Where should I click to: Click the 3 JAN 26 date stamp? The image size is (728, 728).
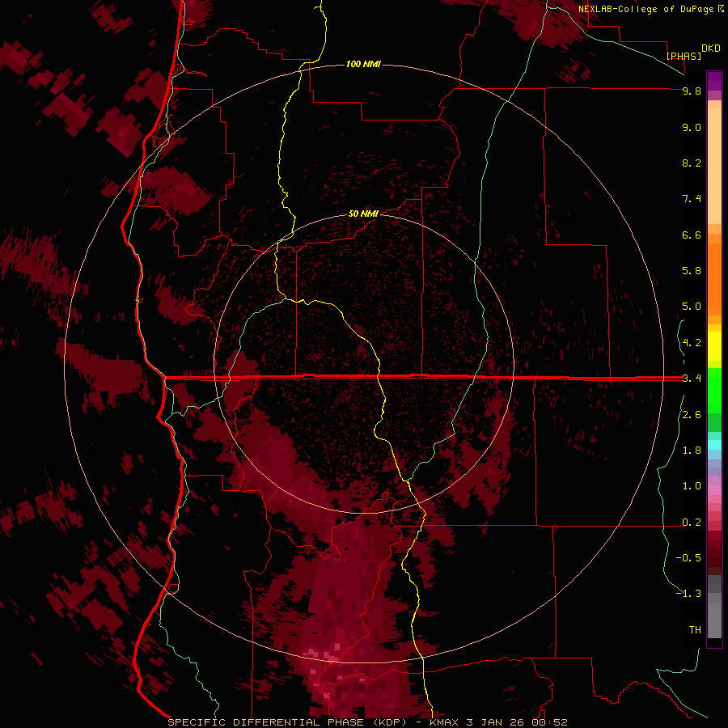pos(497,722)
